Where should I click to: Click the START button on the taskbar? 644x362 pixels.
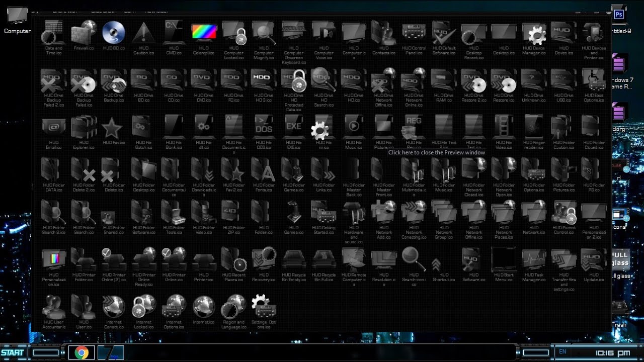pyautogui.click(x=14, y=352)
